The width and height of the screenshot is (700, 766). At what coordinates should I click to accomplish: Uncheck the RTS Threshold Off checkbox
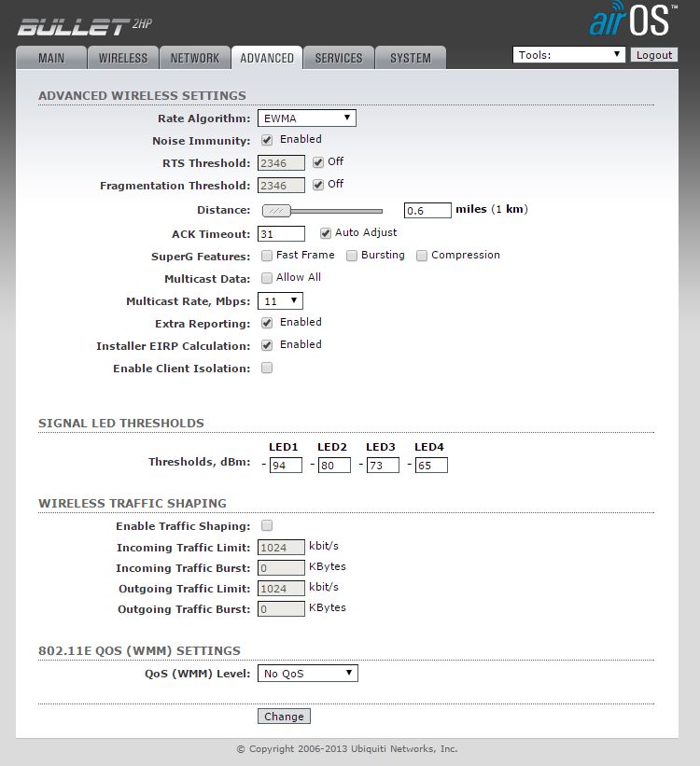(x=318, y=162)
